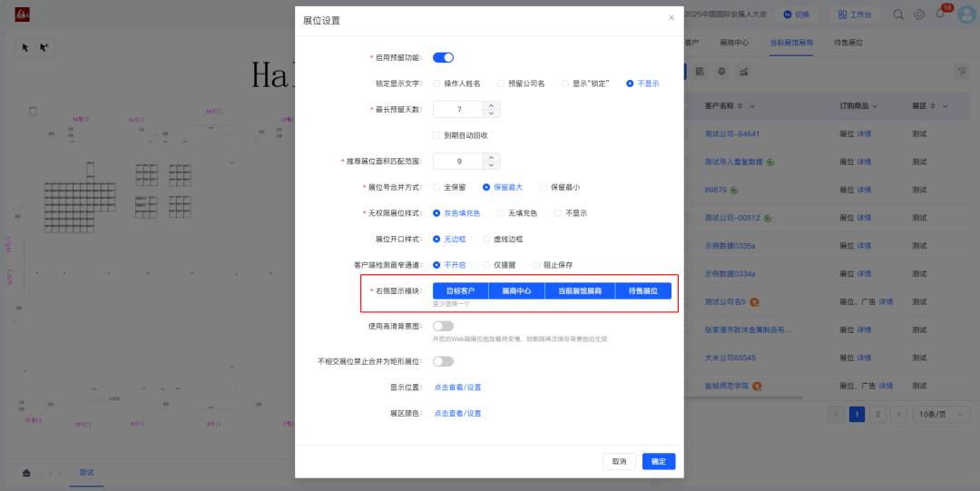This screenshot has height=491, width=980.
Task: Click the home icon at bottom left
Action: tap(26, 473)
